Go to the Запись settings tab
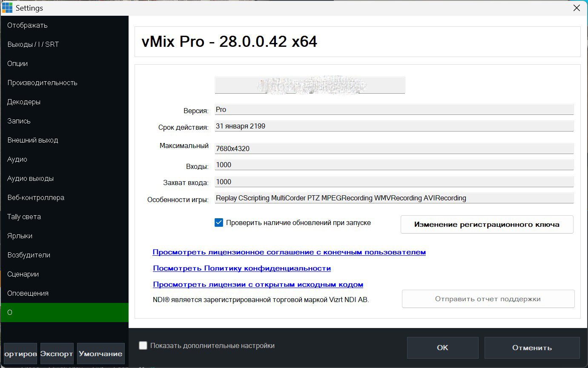The image size is (588, 368). pos(19,121)
